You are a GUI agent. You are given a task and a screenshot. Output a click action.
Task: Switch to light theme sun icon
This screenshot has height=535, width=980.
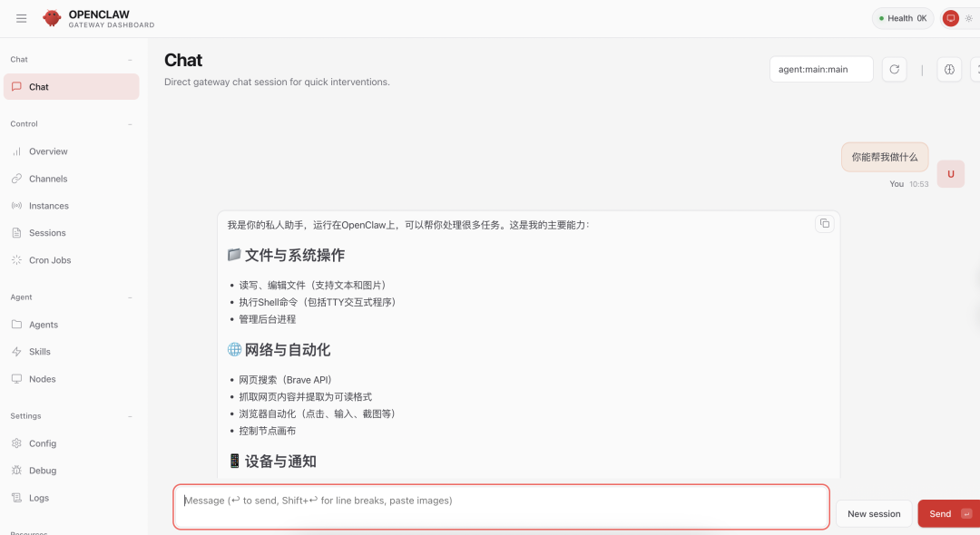968,18
